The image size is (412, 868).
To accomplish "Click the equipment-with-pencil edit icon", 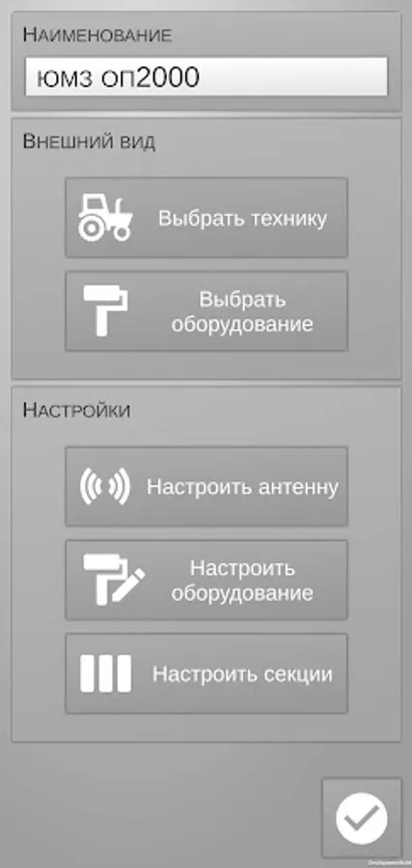I will coord(114,580).
